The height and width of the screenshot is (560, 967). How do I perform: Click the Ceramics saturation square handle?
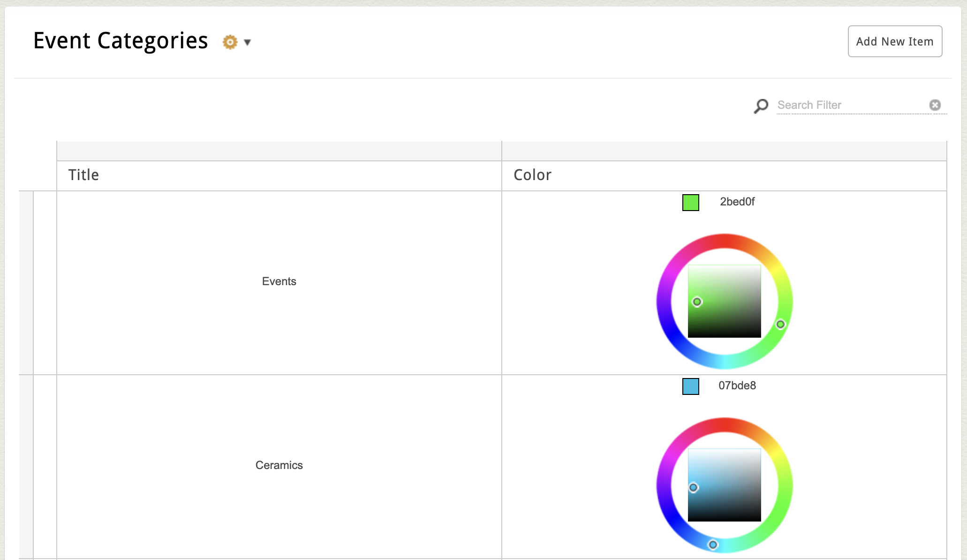click(x=694, y=488)
